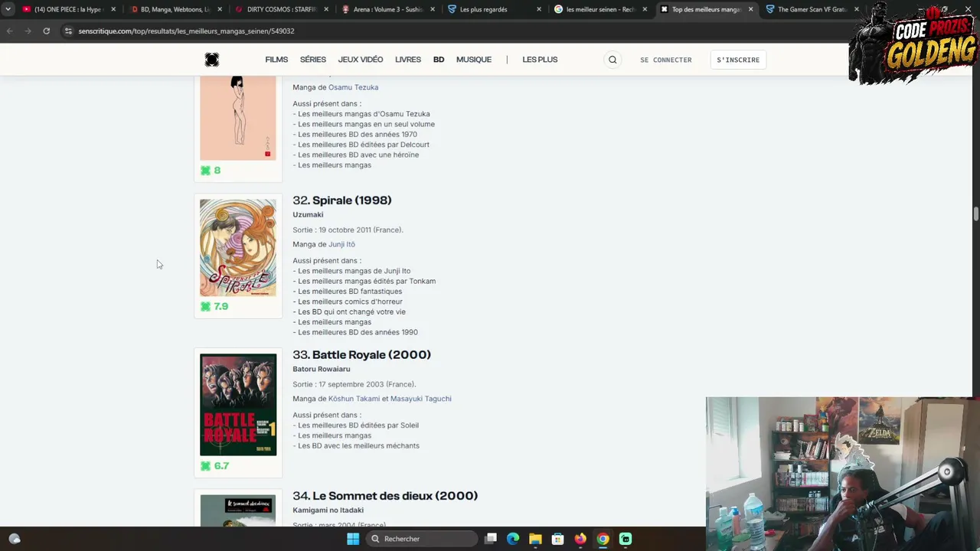Viewport: 980px width, 551px height.
Task: Open the Windows Start menu
Action: (x=353, y=539)
